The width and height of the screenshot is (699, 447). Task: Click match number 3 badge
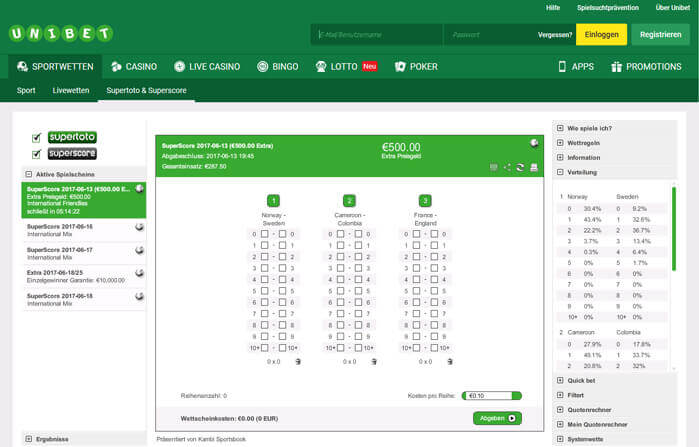point(425,201)
